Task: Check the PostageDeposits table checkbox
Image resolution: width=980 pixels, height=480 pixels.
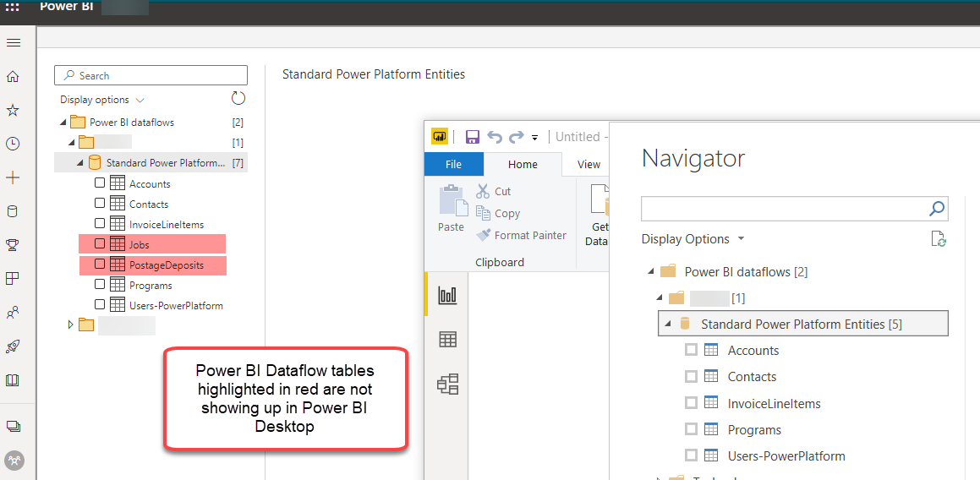Action: click(100, 265)
